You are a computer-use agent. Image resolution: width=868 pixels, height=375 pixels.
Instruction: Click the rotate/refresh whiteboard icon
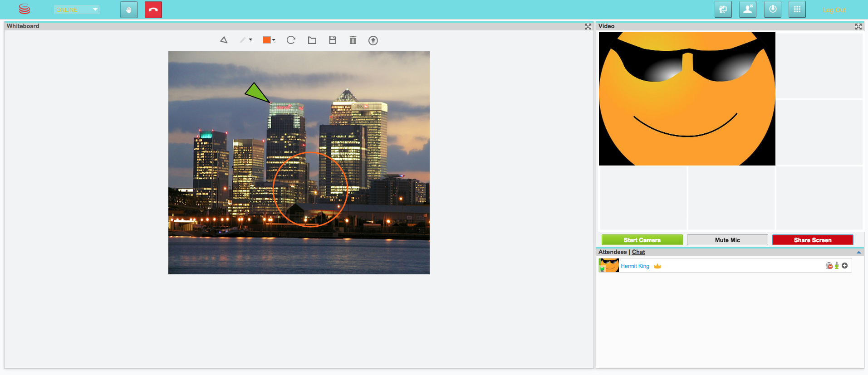[x=291, y=40]
